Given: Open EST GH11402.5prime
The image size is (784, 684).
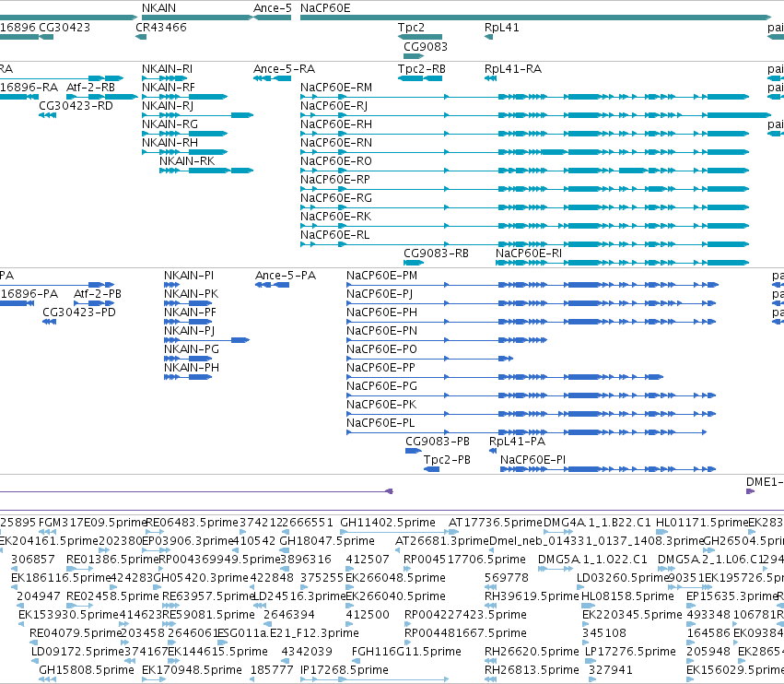Looking at the screenshot, I should click(x=388, y=523).
